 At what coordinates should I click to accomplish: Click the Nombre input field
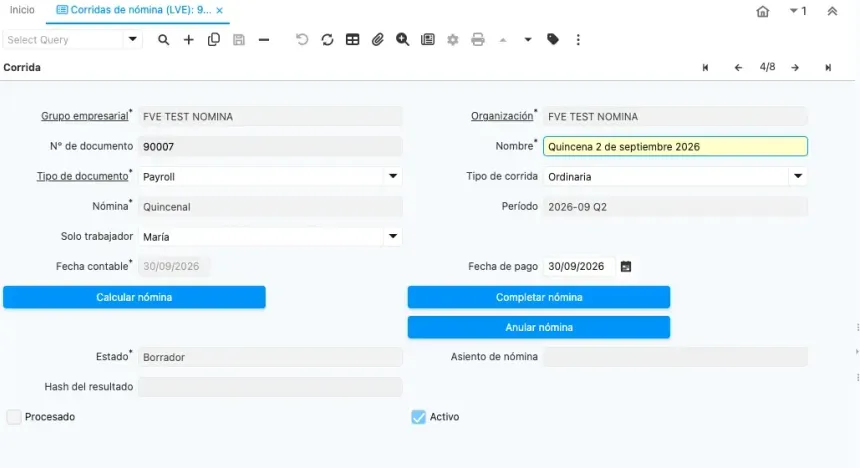675,146
